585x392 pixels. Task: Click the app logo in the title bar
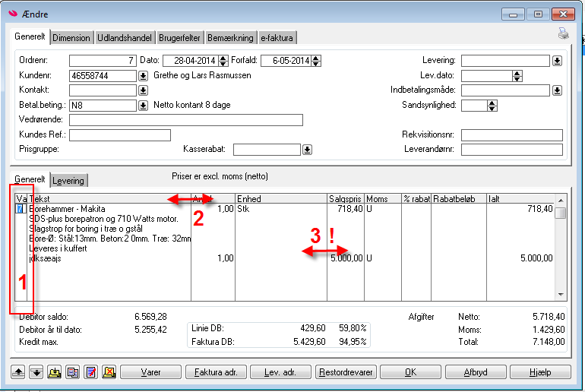point(13,14)
